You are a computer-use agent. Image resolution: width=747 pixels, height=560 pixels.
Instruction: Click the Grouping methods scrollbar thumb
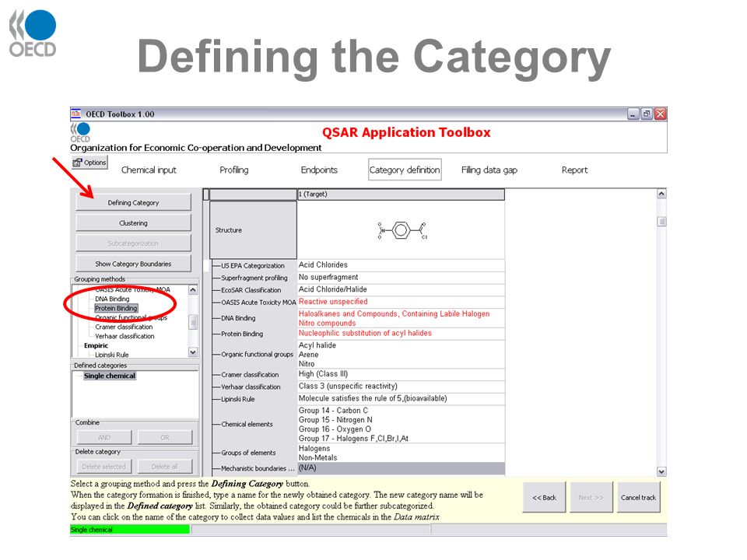193,322
